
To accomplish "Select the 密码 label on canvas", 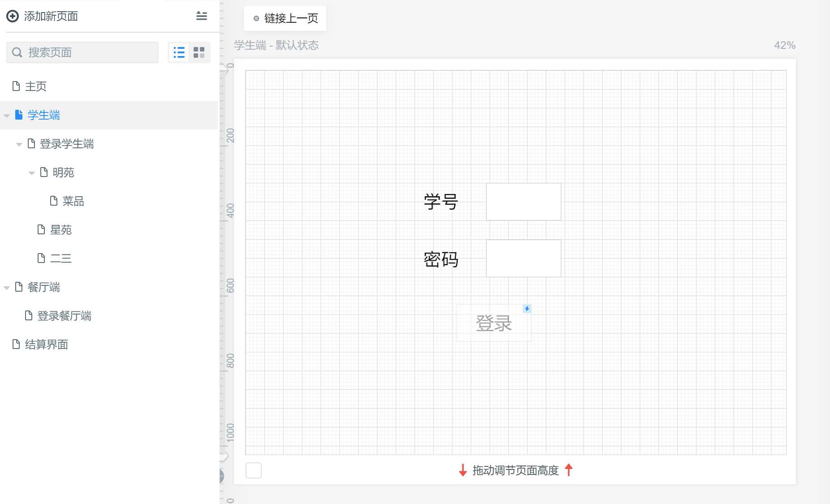I will click(x=441, y=259).
